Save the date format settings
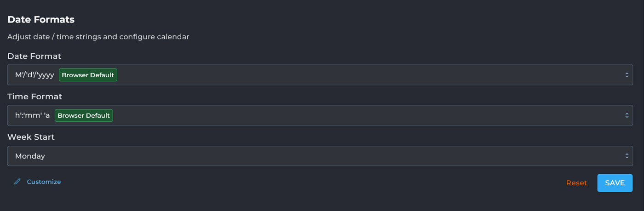This screenshot has height=211, width=644. 615,183
